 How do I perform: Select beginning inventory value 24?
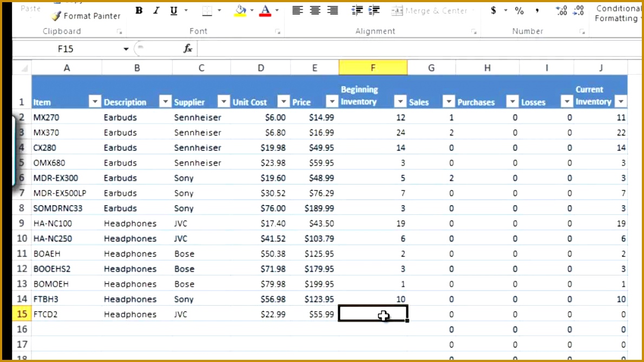pyautogui.click(x=373, y=133)
